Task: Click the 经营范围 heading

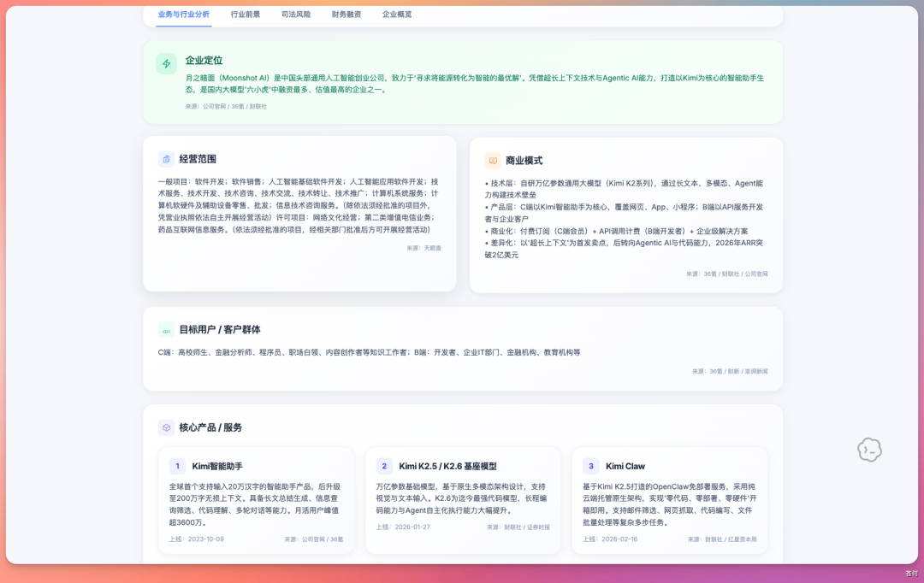Action: coord(198,159)
